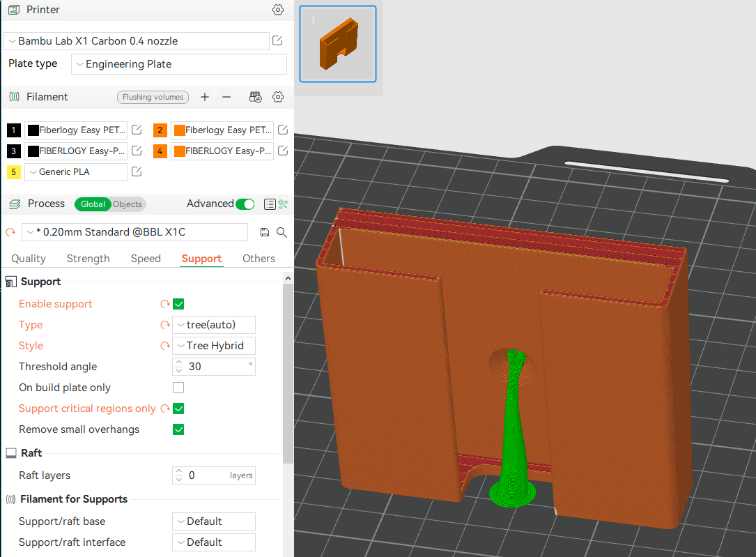Open printer settings gear icon
The image size is (756, 557).
[x=278, y=10]
